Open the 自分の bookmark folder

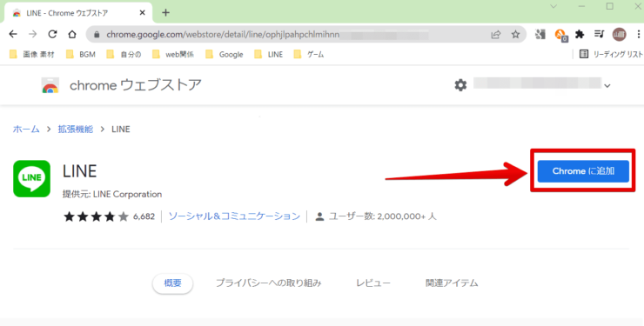[124, 54]
